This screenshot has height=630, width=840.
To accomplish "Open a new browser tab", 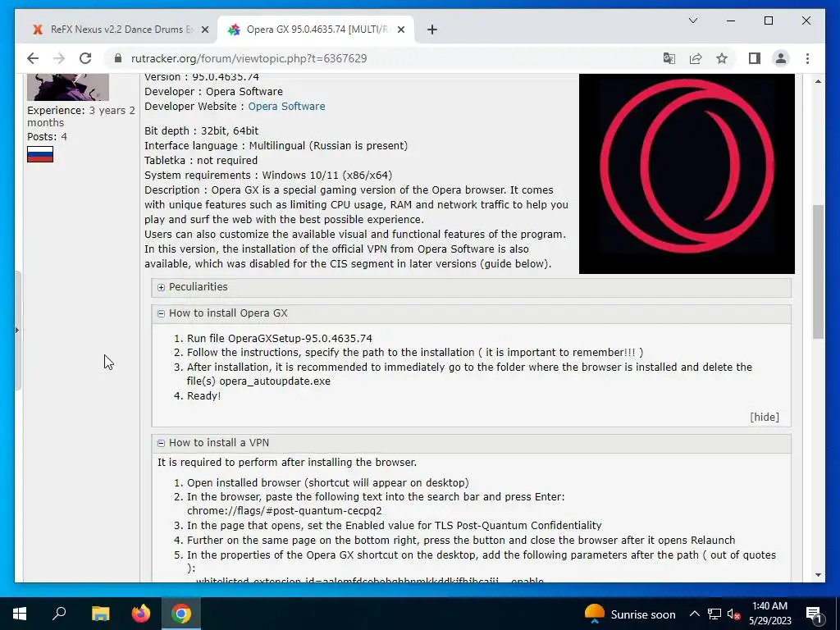I will [x=432, y=30].
